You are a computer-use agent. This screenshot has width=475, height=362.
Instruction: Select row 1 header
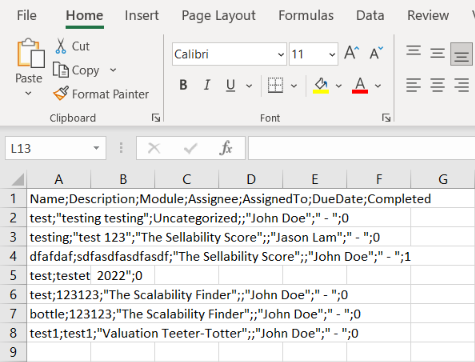13,199
